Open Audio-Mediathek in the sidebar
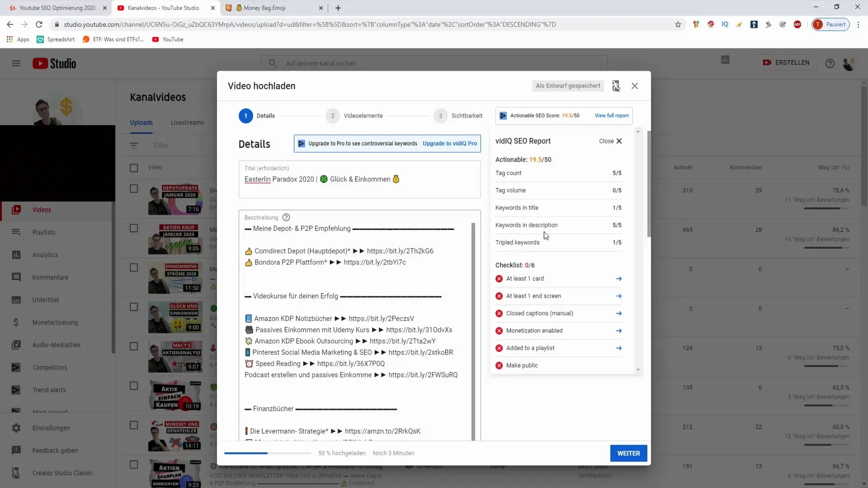The image size is (868, 488). (x=57, y=345)
